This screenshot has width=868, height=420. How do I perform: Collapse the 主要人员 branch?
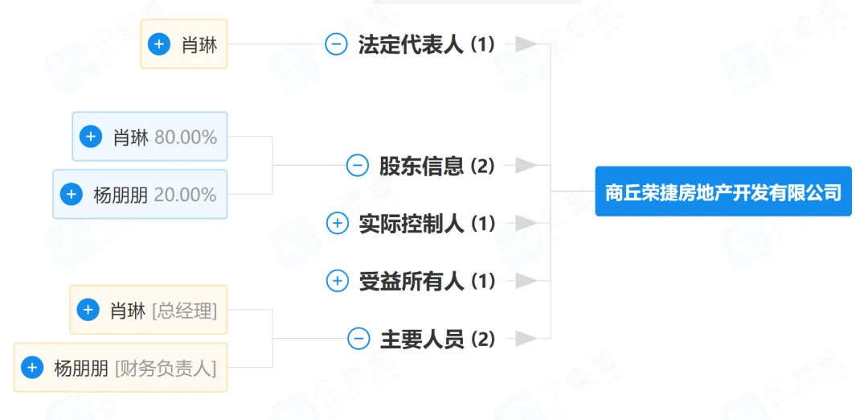coord(358,339)
